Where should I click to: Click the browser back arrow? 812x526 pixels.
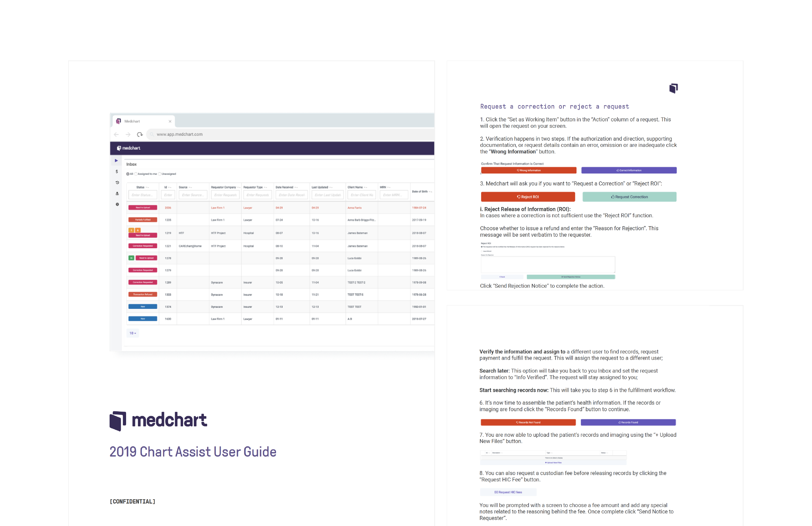(116, 134)
